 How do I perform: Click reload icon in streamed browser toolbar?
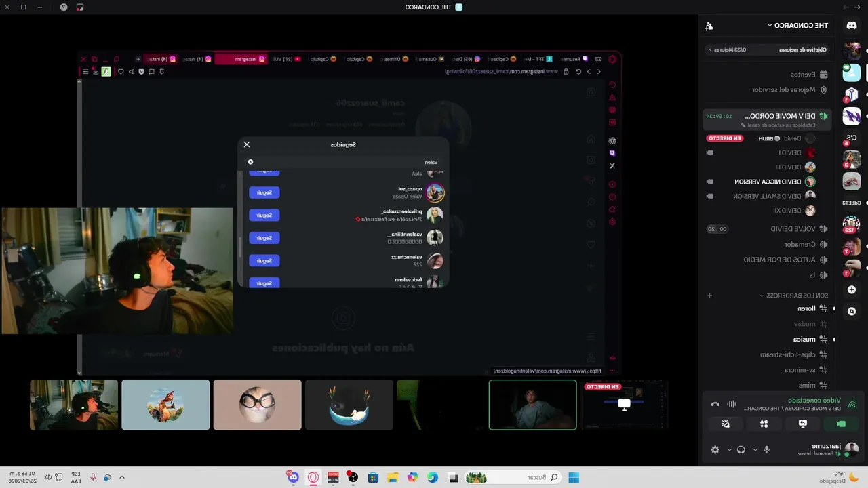point(578,71)
